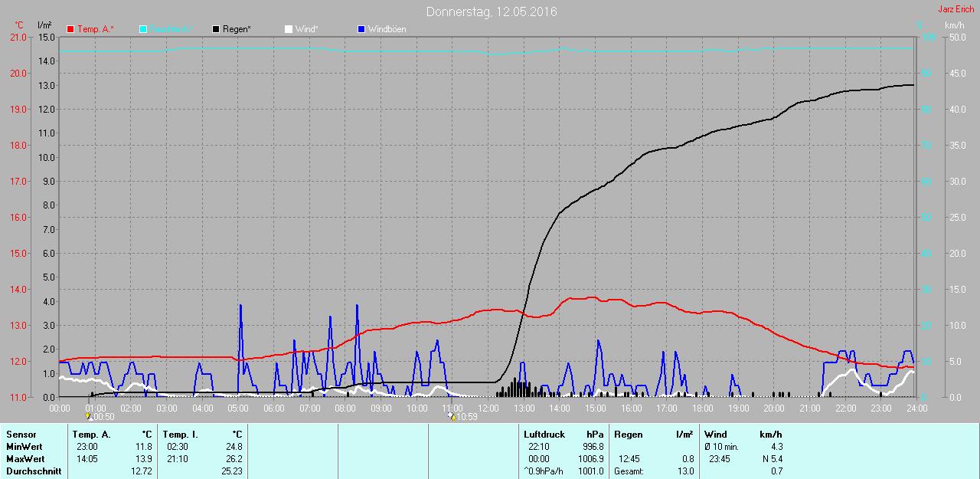
Task: Click the weather event icon at 00:50
Action: pos(89,417)
